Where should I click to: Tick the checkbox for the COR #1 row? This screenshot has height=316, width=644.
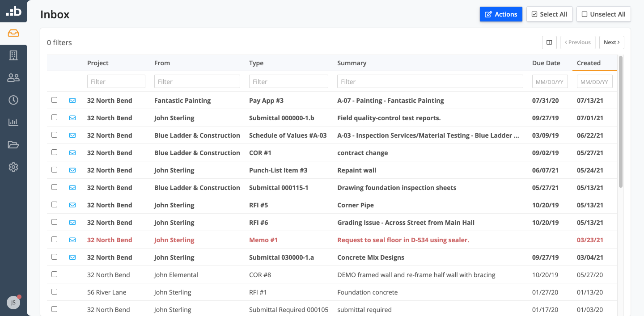click(x=54, y=152)
